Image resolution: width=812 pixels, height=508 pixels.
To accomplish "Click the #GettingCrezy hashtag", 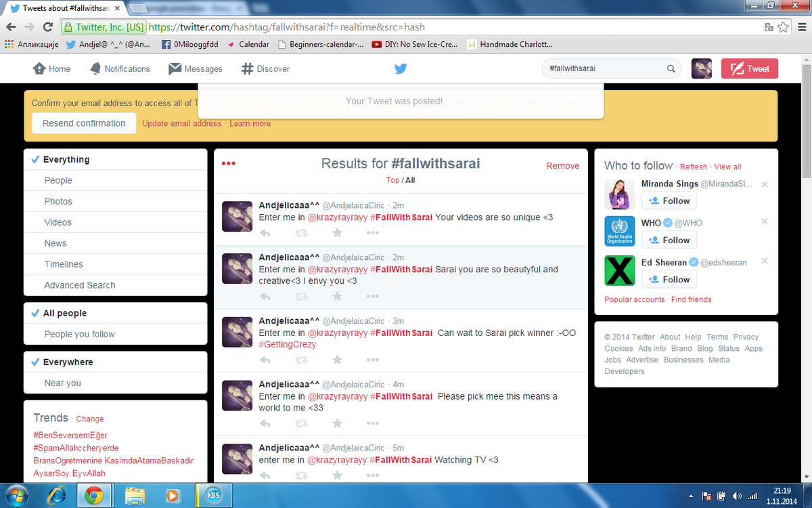I will point(288,344).
